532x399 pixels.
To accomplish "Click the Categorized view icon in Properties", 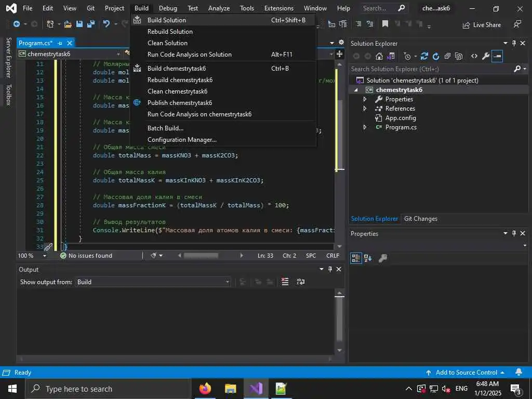I will (356, 258).
